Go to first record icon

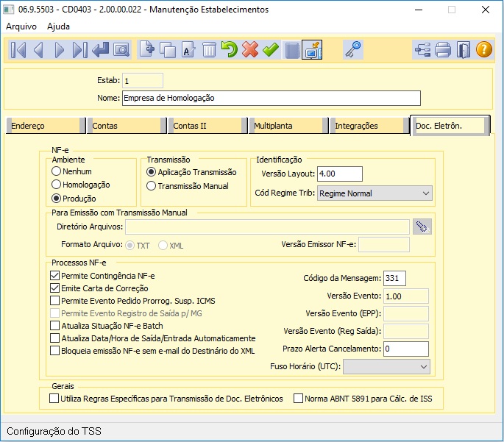click(18, 50)
